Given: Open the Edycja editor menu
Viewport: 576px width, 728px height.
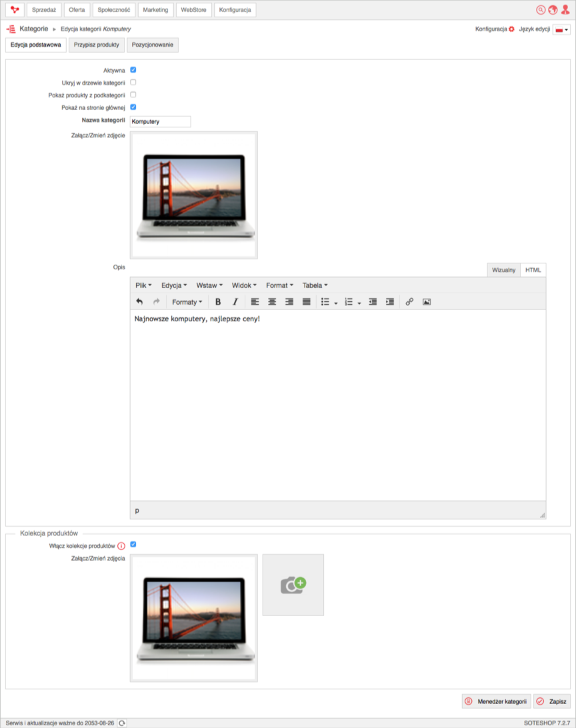Looking at the screenshot, I should (x=174, y=285).
